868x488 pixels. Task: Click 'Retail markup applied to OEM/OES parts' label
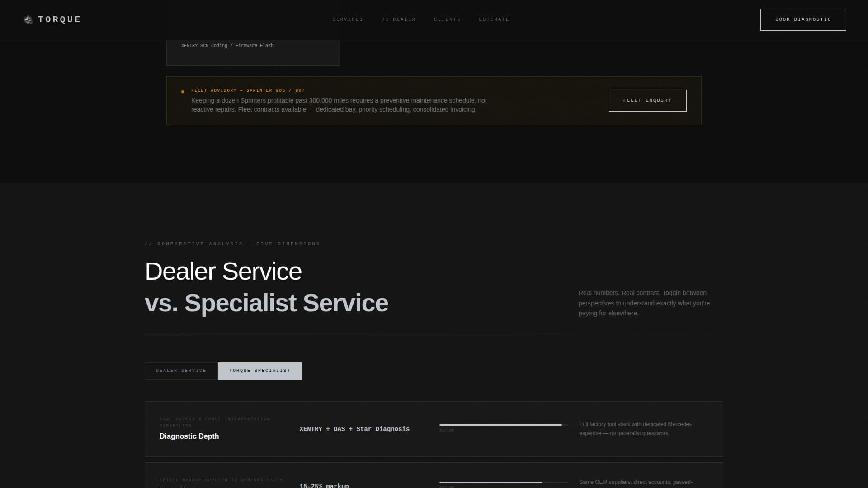[221, 480]
